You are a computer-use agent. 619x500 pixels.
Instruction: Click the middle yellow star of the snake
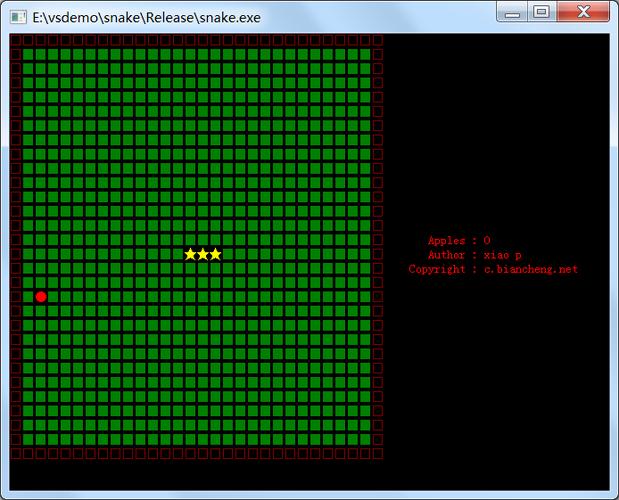click(x=203, y=254)
